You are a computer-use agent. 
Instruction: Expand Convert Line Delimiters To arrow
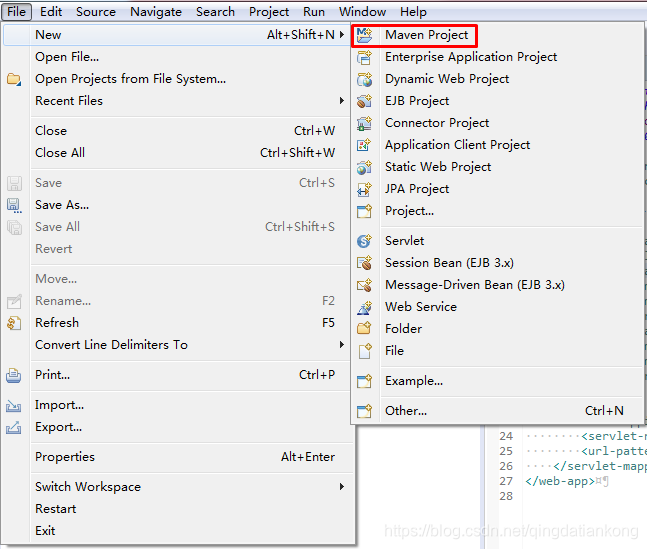pos(342,345)
